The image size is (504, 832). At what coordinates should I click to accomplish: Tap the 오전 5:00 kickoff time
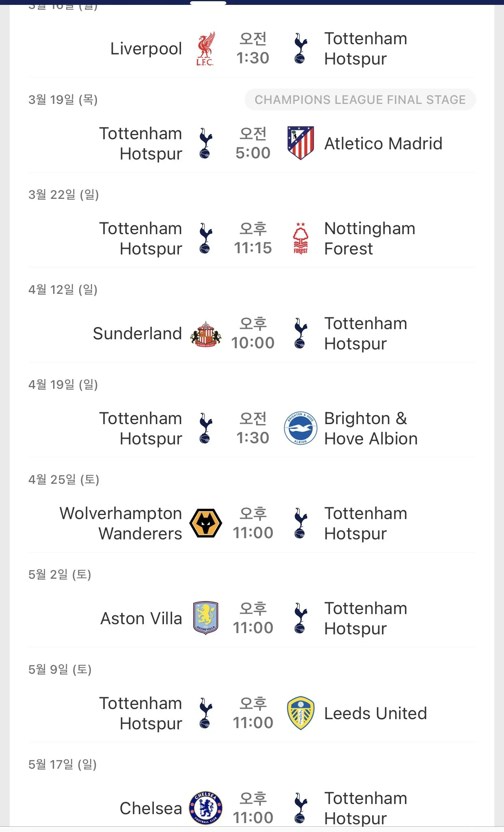[x=253, y=143]
